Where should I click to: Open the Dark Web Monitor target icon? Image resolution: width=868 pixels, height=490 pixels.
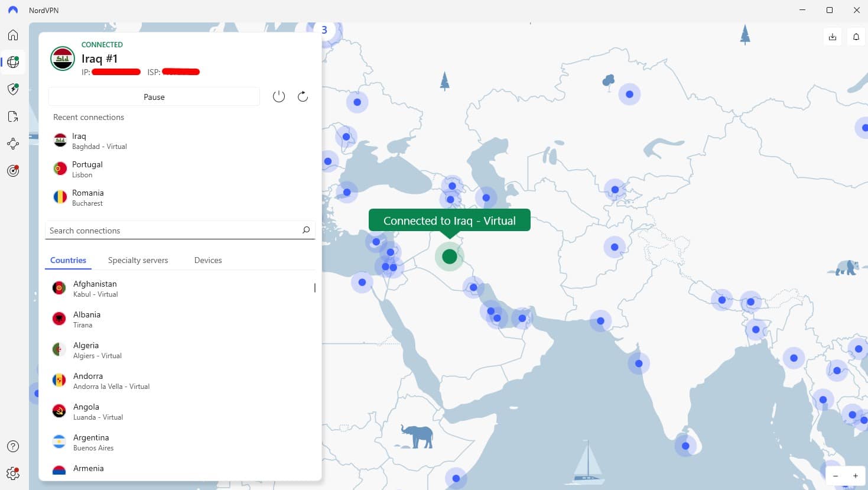[x=13, y=171]
